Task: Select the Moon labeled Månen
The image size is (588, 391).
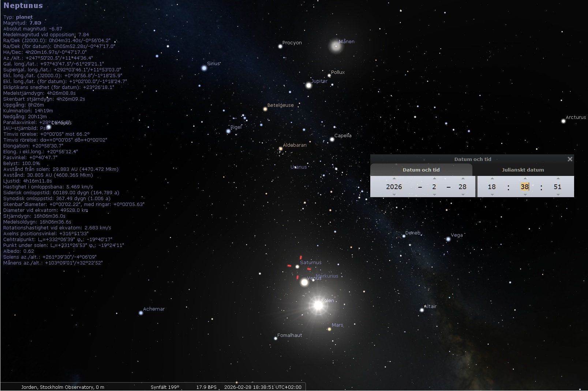Action: tap(336, 46)
